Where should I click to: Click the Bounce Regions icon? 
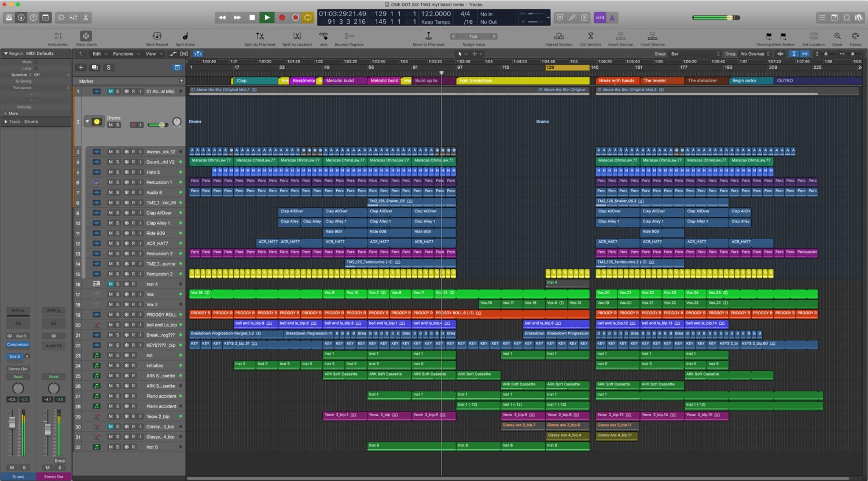(x=349, y=36)
